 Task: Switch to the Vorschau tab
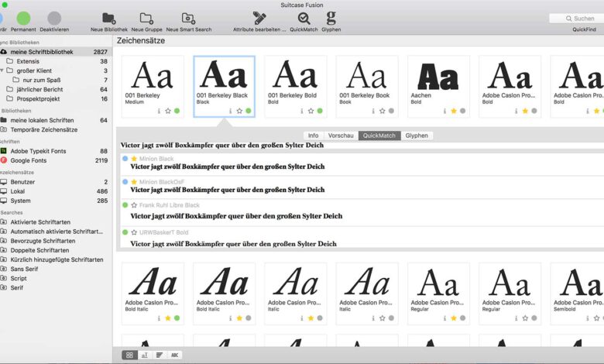point(341,136)
